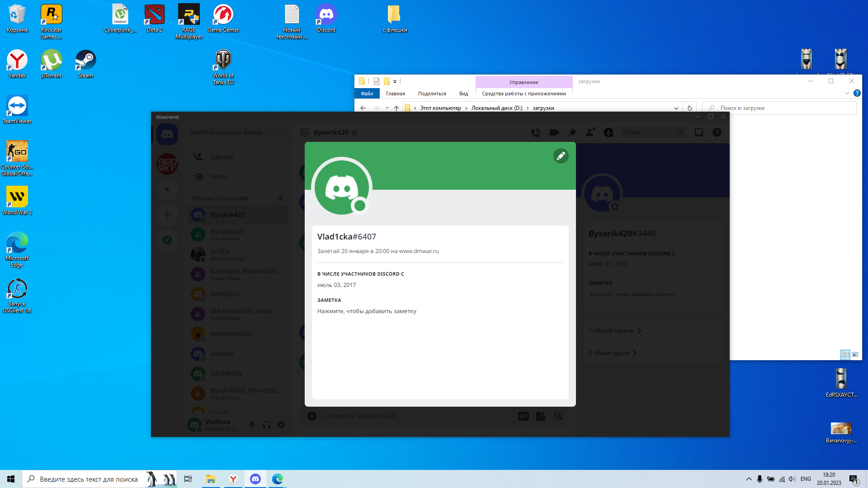The width and height of the screenshot is (868, 488).
Task: Open Aleksey direct message
Action: click(x=238, y=354)
